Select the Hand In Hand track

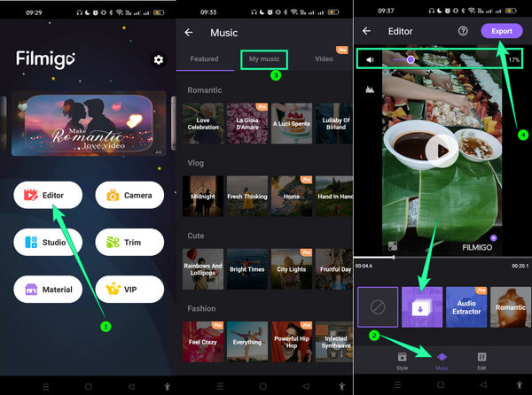point(334,197)
